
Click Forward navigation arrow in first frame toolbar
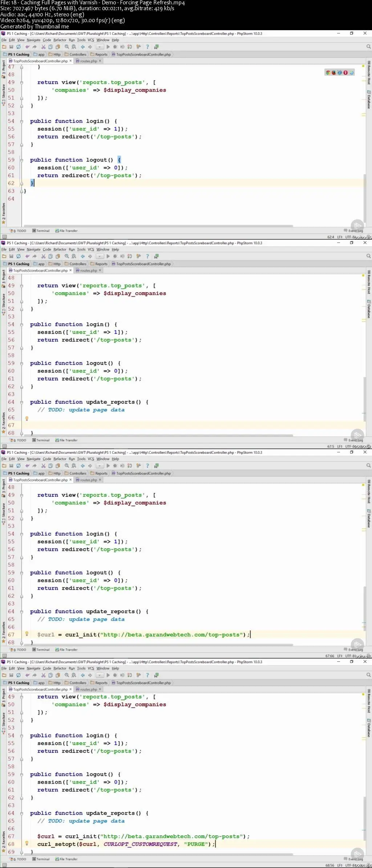coord(90,47)
